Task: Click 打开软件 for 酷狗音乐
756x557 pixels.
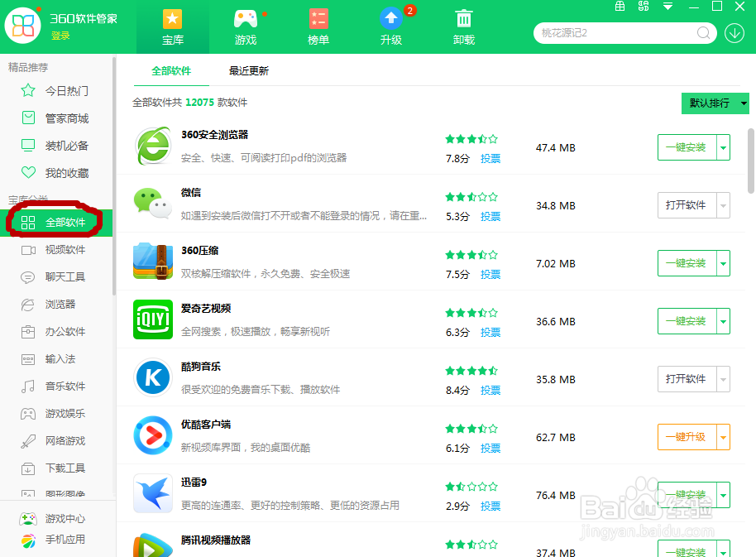Action: pos(687,379)
